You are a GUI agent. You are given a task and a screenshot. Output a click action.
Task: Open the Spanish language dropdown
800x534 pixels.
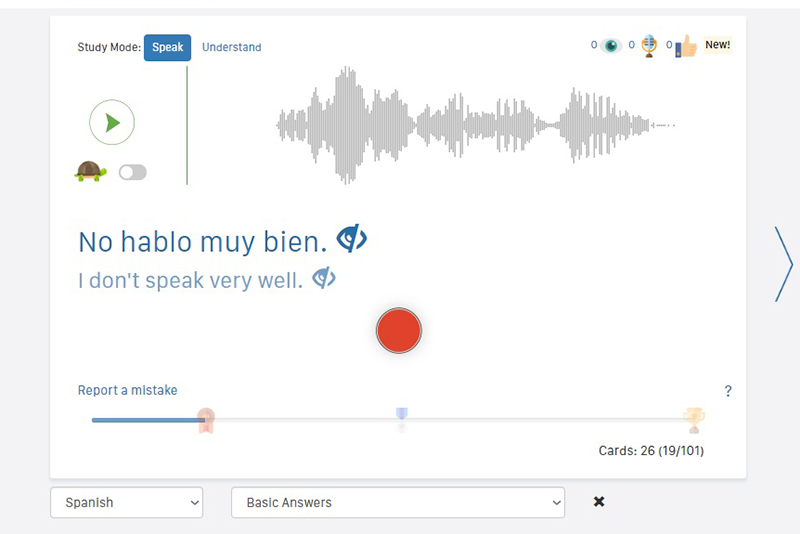126,503
